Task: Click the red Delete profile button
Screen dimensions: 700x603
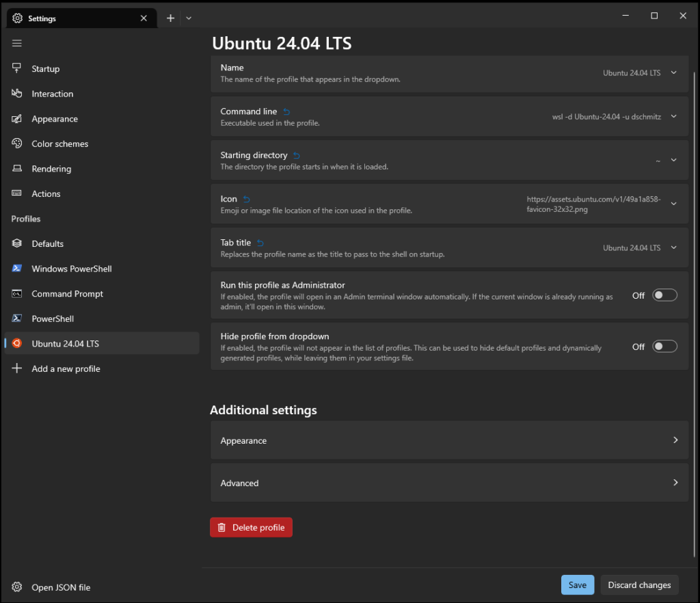Action: pos(251,527)
